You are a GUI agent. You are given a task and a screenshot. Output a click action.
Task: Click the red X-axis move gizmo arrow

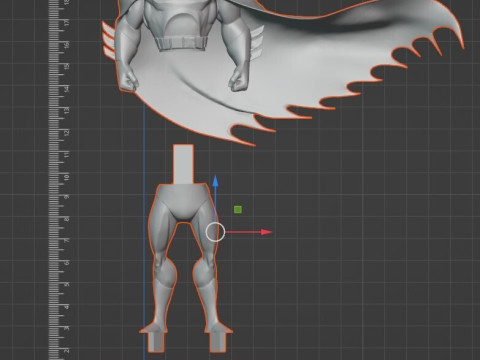point(266,232)
